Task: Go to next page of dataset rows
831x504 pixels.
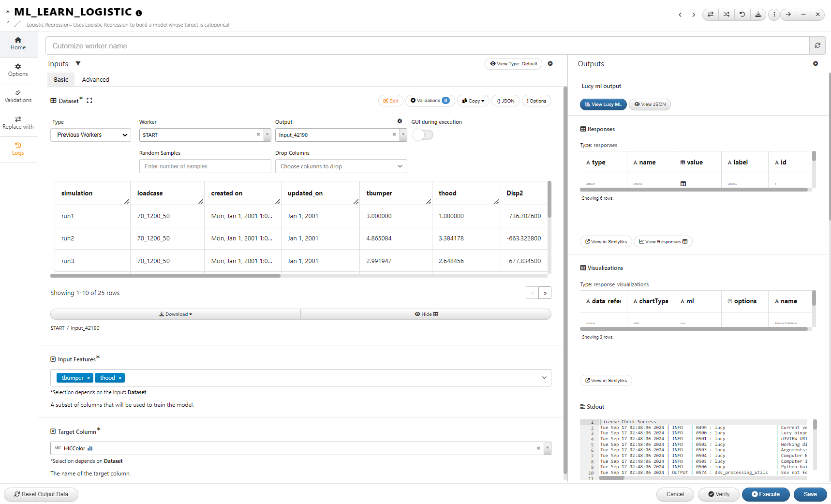Action: [x=545, y=293]
